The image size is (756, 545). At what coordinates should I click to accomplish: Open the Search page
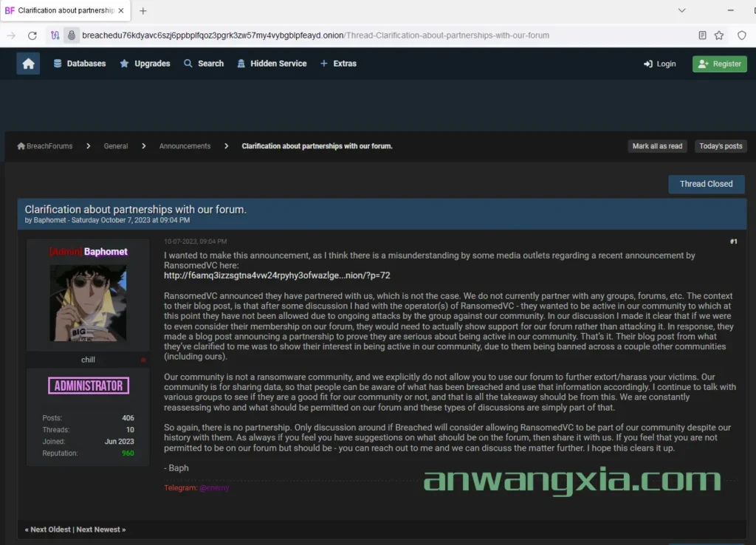204,64
